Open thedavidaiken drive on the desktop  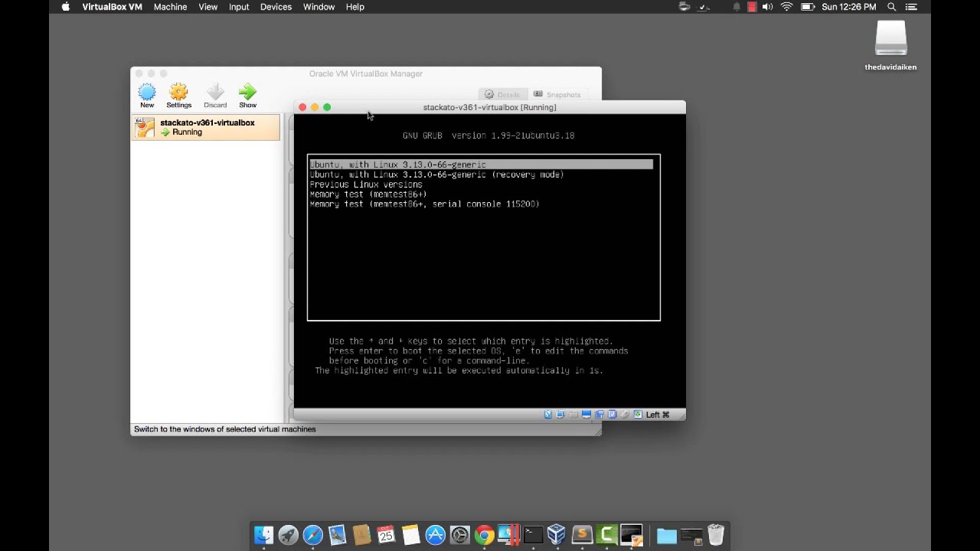tap(890, 44)
